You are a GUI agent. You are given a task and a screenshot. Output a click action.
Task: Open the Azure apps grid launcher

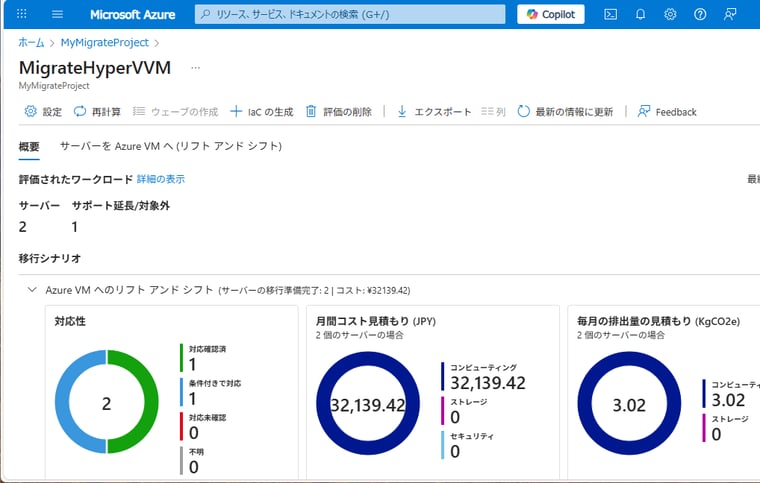coord(22,14)
